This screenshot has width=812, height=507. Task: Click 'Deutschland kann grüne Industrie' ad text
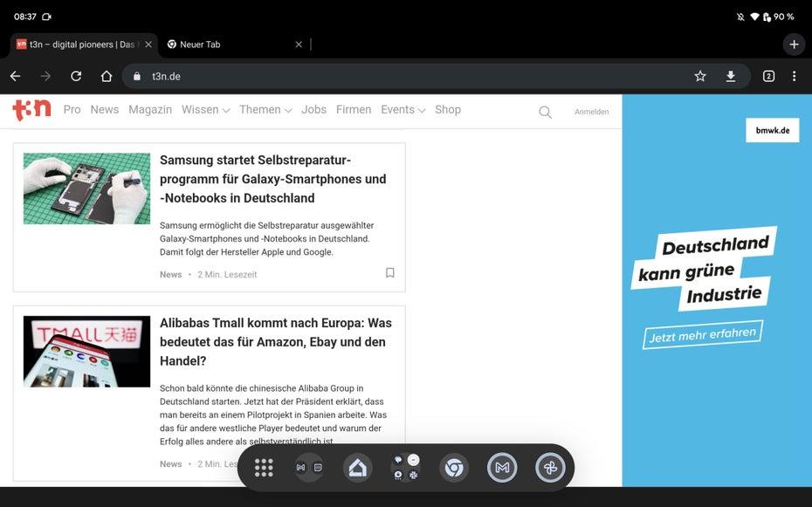point(705,269)
